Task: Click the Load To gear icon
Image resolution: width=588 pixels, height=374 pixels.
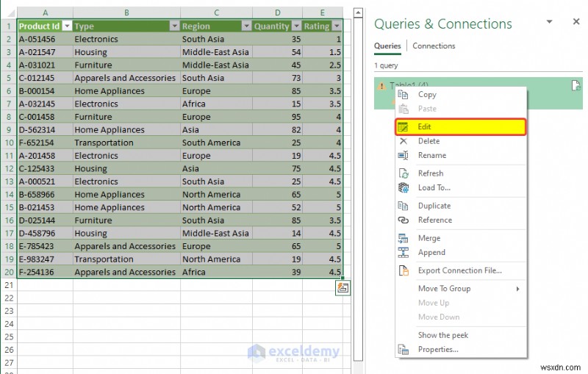Action: pyautogui.click(x=403, y=188)
